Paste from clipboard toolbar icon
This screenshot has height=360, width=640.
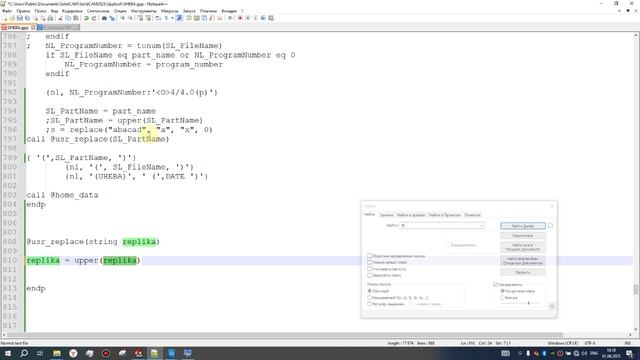point(76,18)
